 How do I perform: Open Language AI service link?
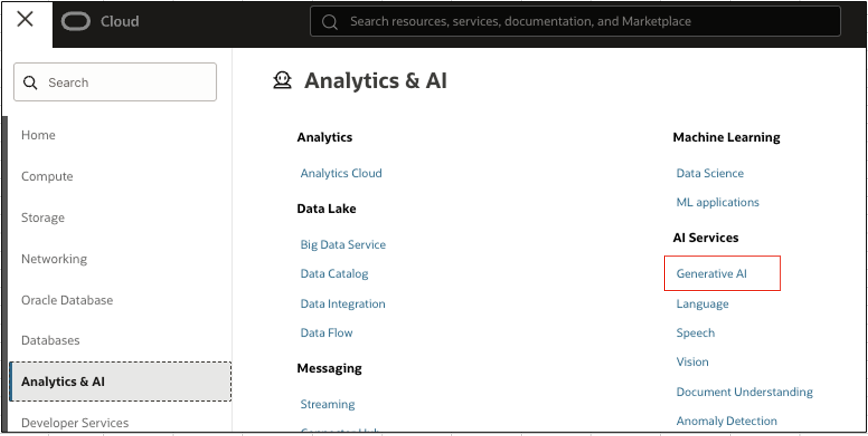coord(702,304)
